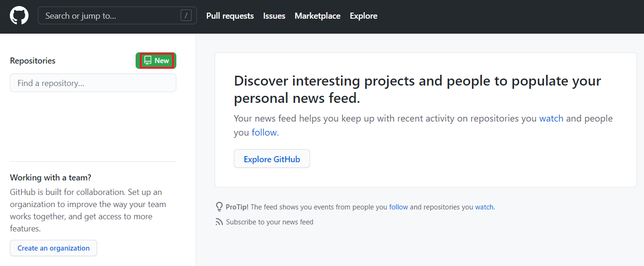Follow the 'watch' link in news feed text
The height and width of the screenshot is (266, 644).
(551, 119)
